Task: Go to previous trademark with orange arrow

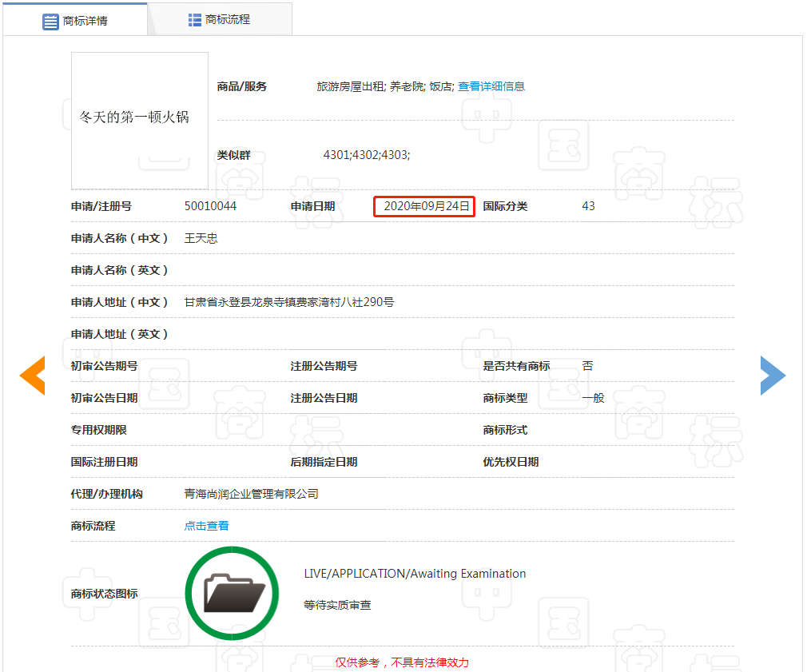Action: [33, 376]
